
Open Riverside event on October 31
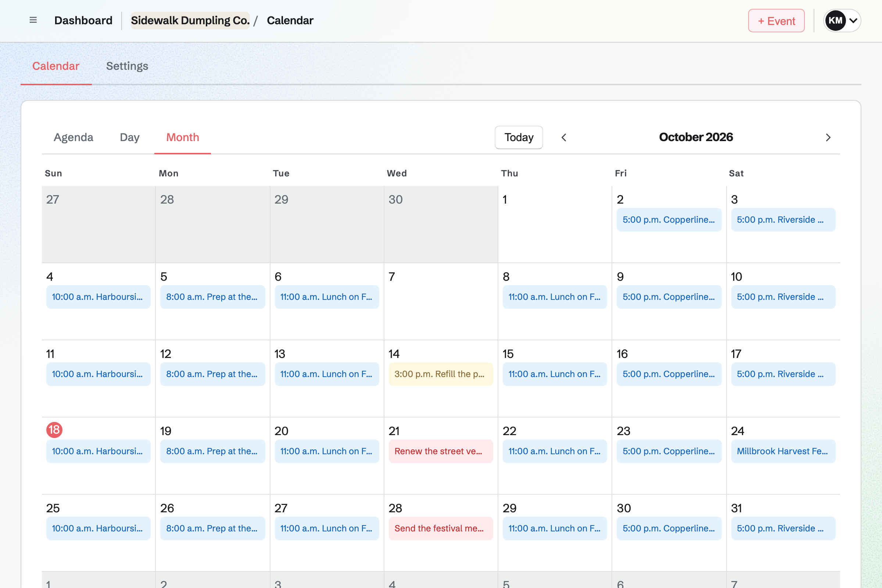tap(783, 528)
